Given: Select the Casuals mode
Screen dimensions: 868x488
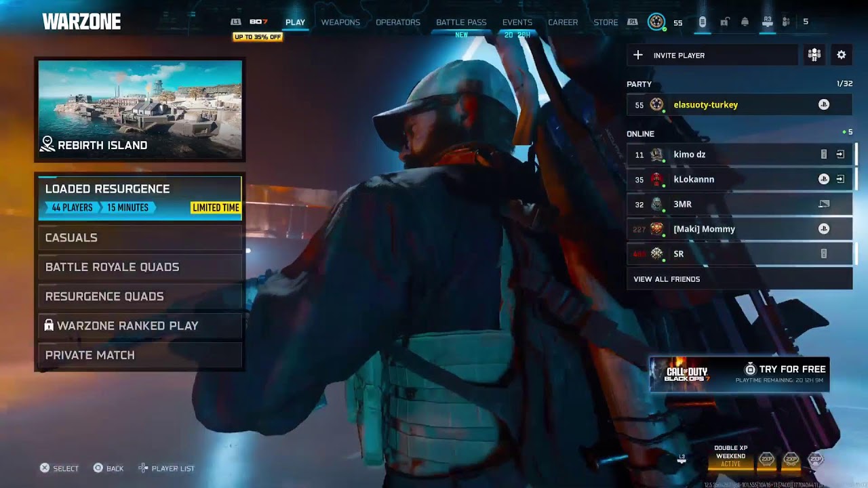Looking at the screenshot, I should pos(140,238).
